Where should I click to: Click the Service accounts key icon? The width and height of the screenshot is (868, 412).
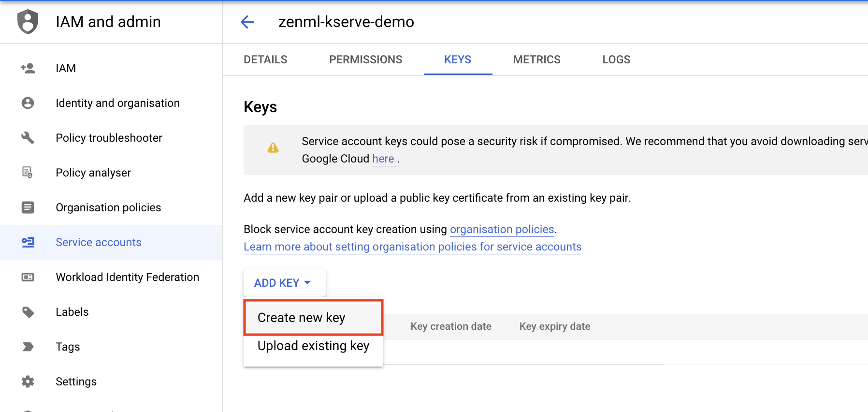[x=28, y=242]
